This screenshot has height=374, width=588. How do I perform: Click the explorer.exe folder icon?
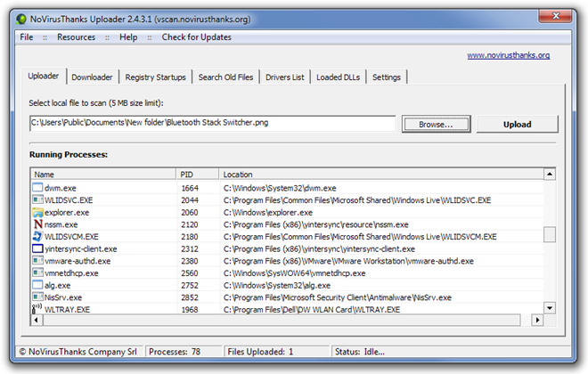37,212
